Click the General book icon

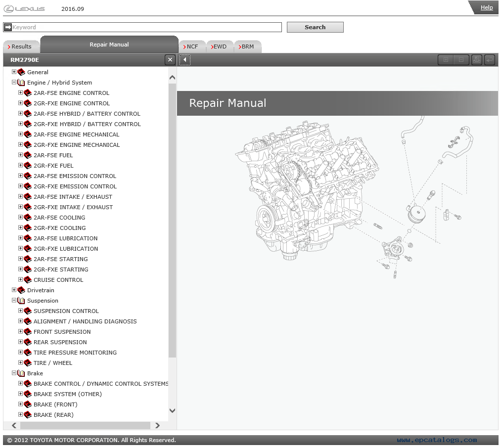click(21, 72)
